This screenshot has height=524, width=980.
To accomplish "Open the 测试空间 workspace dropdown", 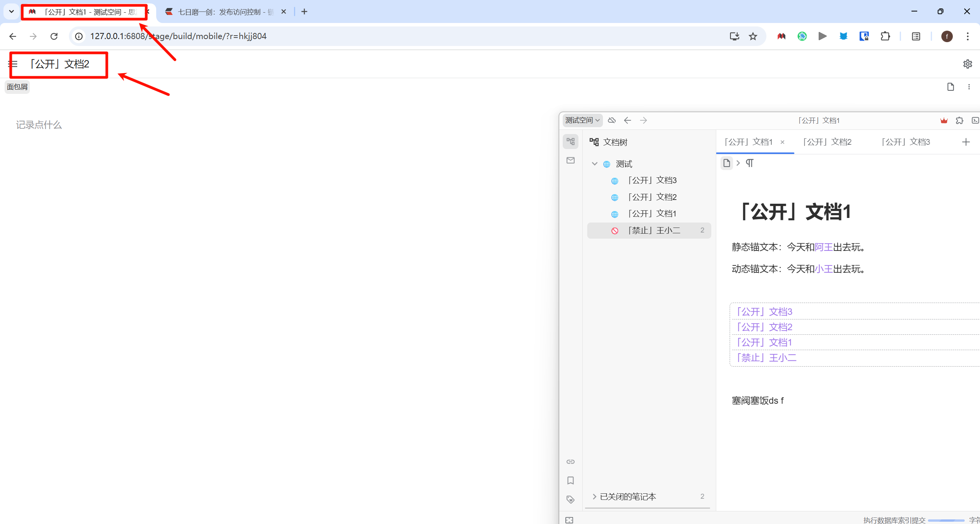I will click(x=582, y=120).
